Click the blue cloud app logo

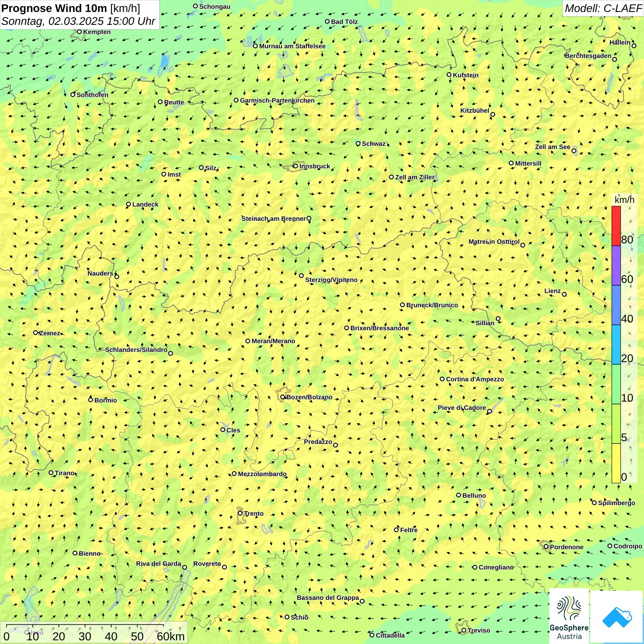click(x=617, y=617)
